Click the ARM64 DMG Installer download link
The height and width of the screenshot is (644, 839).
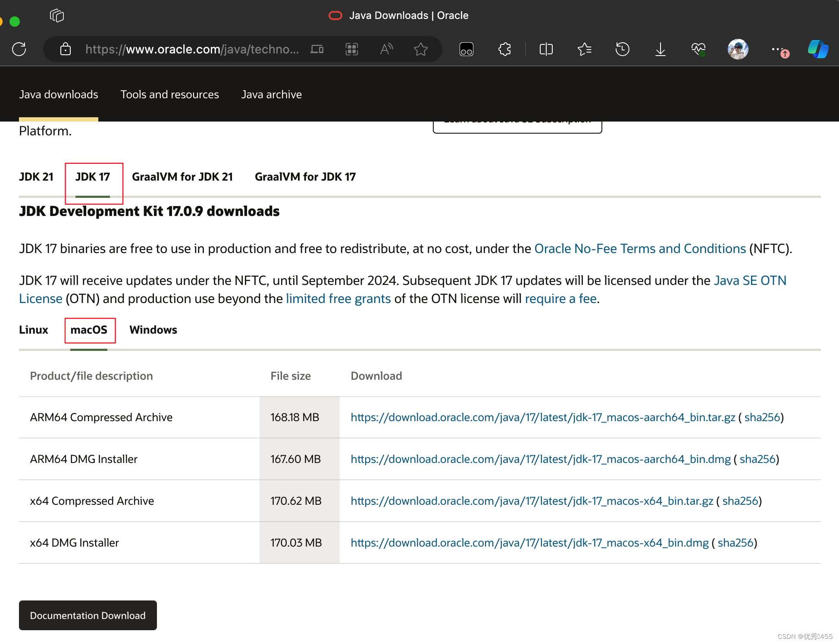click(x=540, y=459)
